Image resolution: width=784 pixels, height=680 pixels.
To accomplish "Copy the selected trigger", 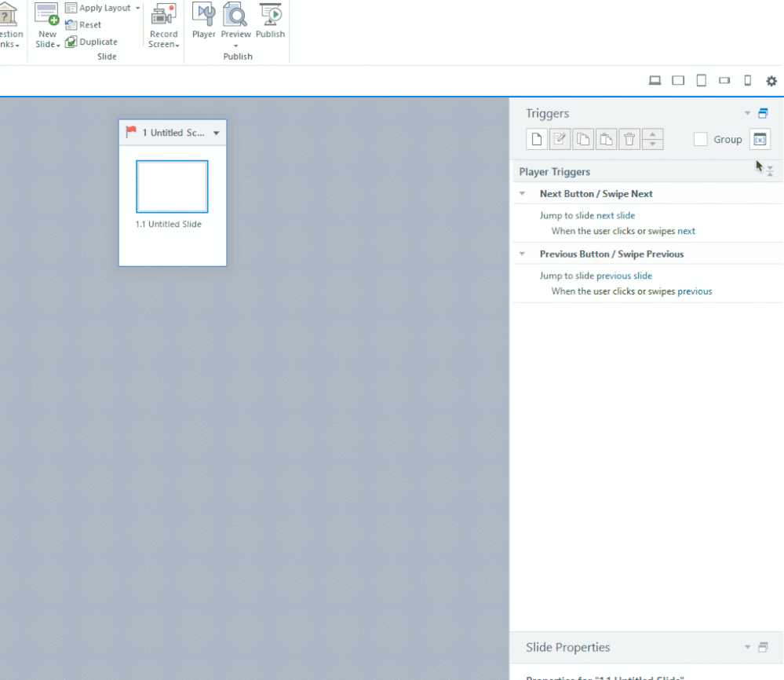I will click(x=583, y=139).
